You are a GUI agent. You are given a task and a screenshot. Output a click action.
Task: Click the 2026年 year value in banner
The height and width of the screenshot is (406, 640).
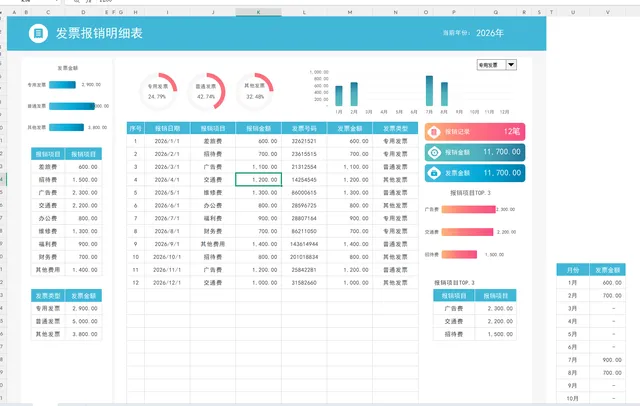point(490,33)
